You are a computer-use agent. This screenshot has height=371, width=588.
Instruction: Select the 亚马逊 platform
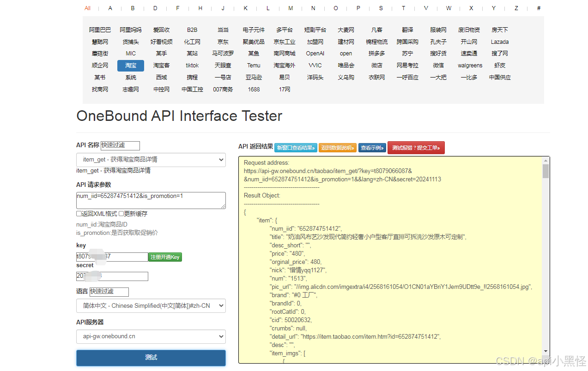tap(254, 78)
